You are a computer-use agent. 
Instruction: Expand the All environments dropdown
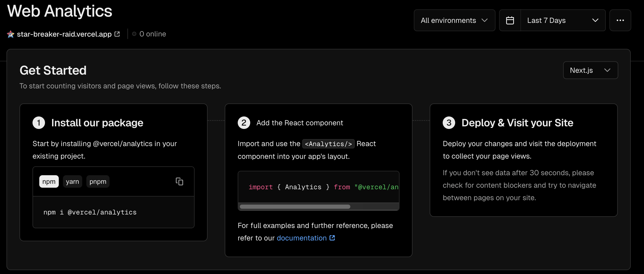pyautogui.click(x=454, y=20)
